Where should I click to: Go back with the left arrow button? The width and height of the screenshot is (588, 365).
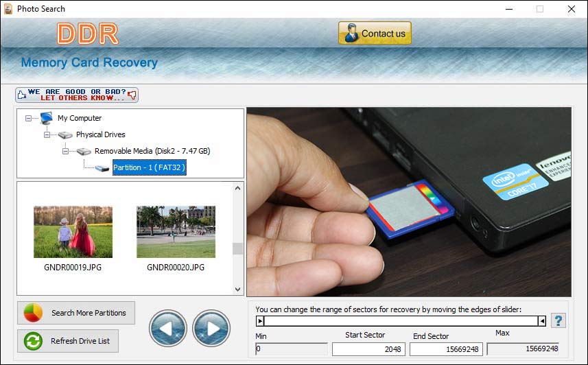(167, 328)
